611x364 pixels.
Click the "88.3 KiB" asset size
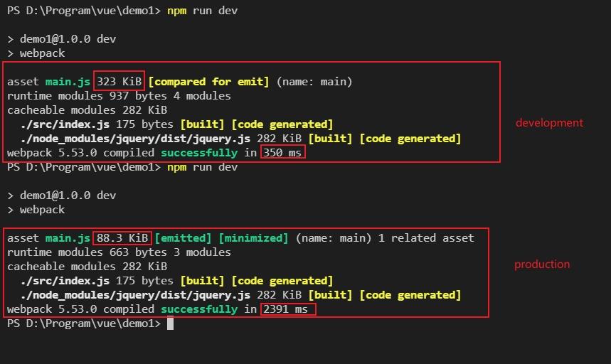122,238
